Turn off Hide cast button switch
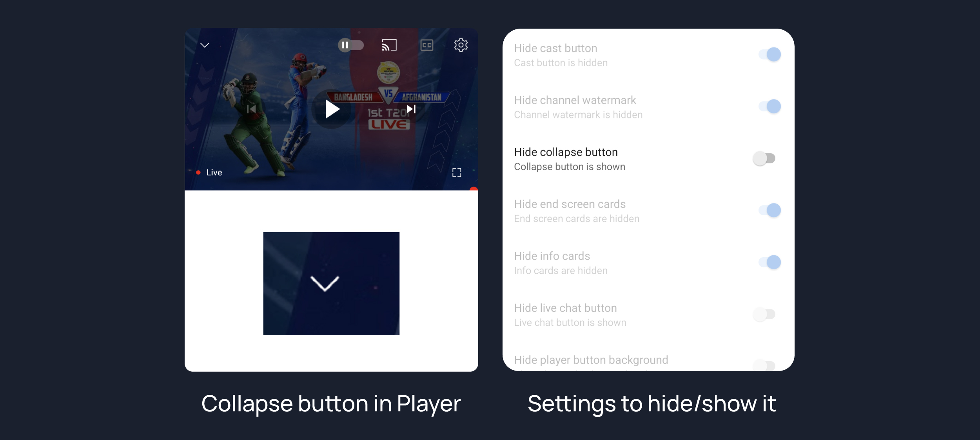 (769, 55)
